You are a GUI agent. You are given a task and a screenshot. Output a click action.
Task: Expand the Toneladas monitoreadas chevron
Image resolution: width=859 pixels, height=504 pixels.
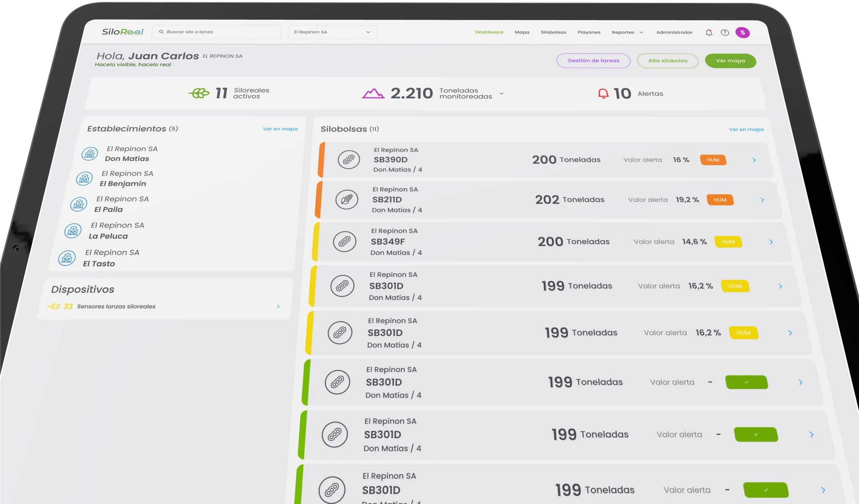[x=502, y=94]
